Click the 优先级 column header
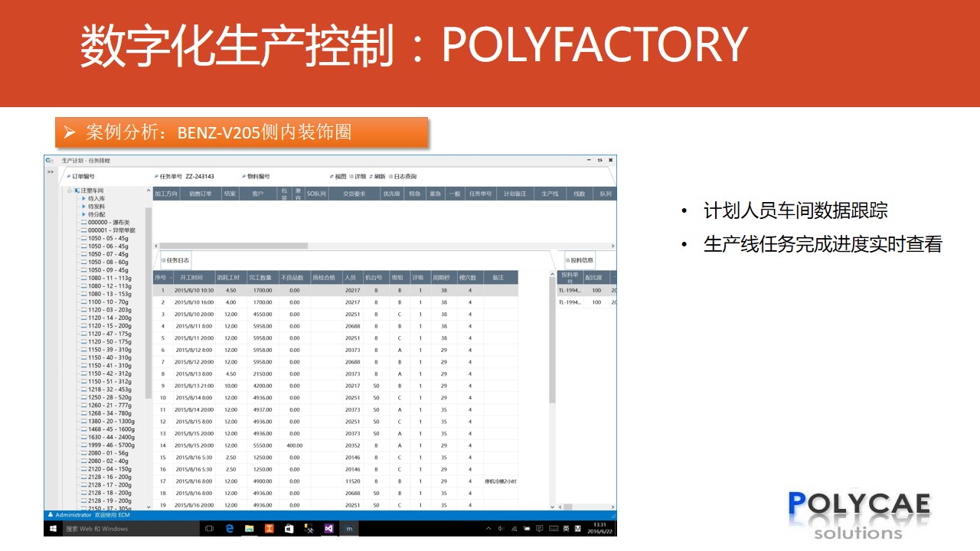980x551 pixels. pyautogui.click(x=391, y=194)
